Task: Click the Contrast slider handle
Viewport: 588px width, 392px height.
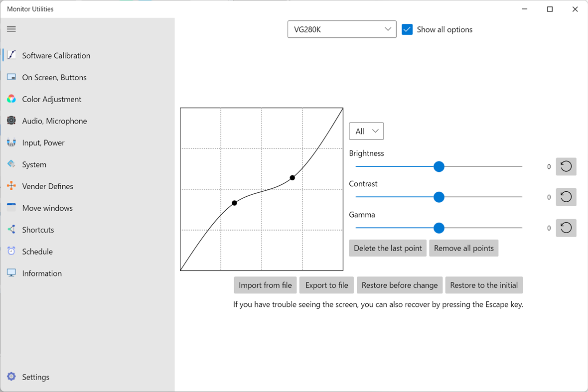Action: pyautogui.click(x=439, y=197)
